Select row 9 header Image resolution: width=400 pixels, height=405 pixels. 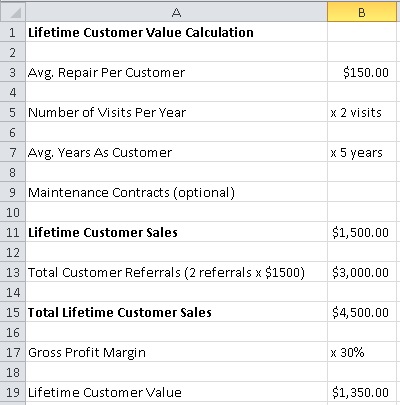click(13, 192)
